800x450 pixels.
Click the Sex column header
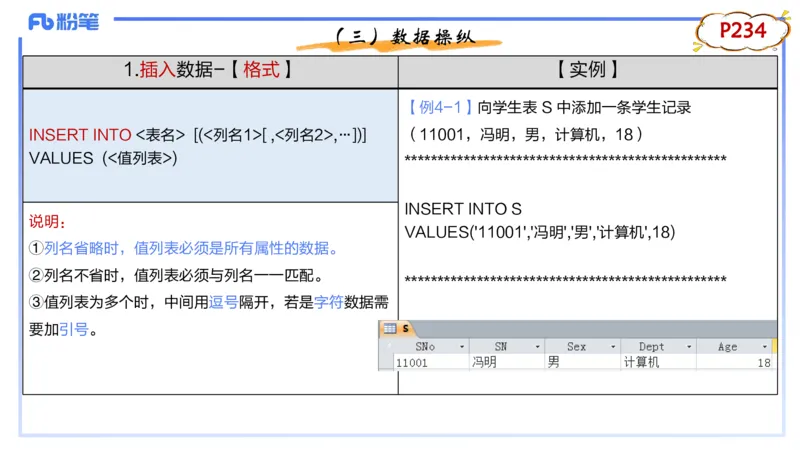[582, 346]
